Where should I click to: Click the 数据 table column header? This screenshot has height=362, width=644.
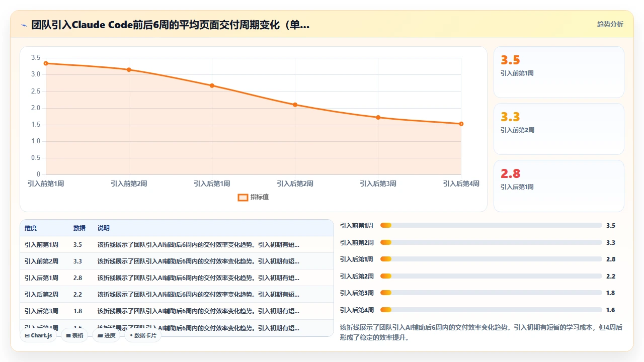[79, 228]
